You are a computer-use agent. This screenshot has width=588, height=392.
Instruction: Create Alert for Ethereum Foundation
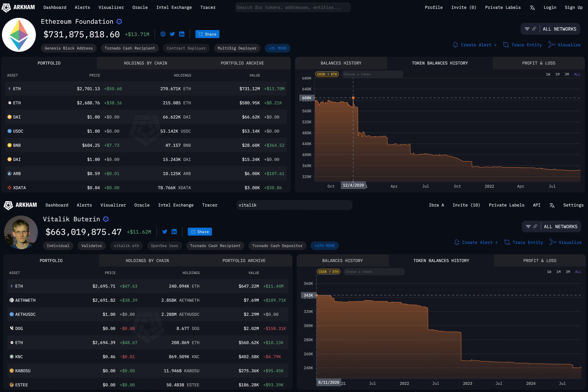coord(475,45)
